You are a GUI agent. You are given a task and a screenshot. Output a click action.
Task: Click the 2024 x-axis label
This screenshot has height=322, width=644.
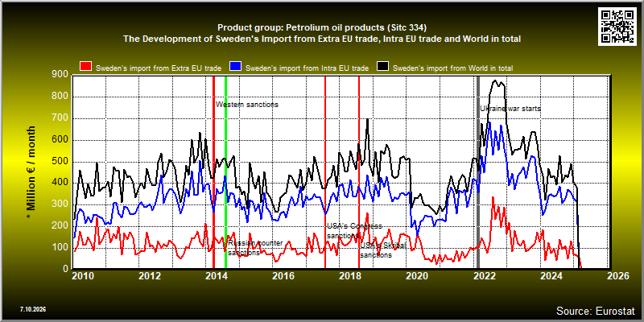(551, 276)
